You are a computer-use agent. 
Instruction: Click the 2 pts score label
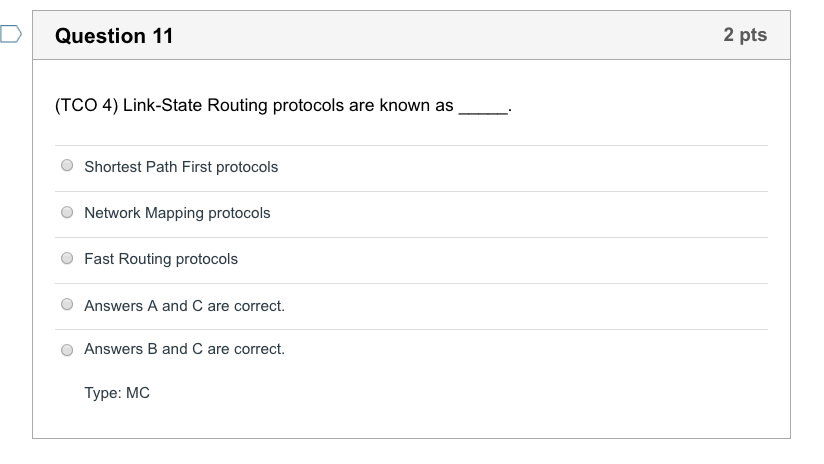pos(744,35)
